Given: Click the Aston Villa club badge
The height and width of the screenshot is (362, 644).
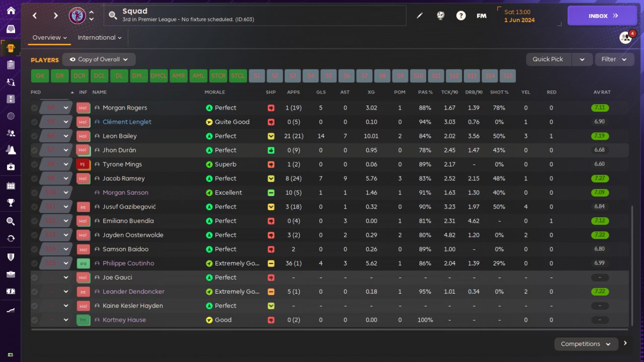Looking at the screenshot, I should pos(77,16).
